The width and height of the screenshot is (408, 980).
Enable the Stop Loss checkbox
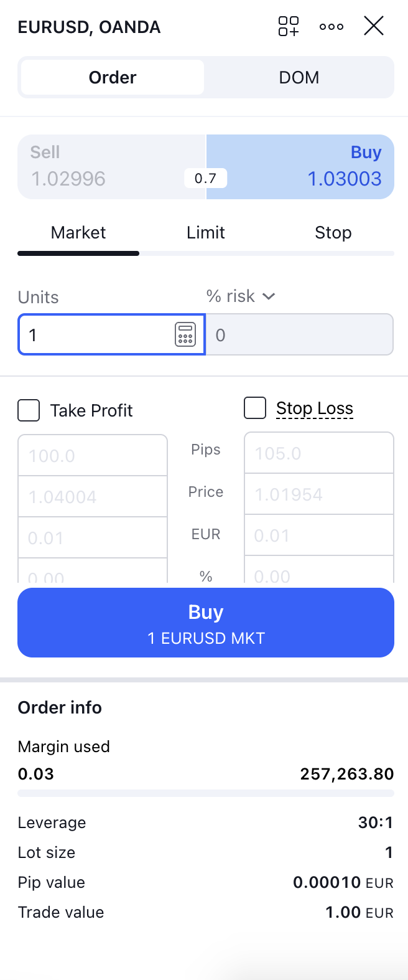(255, 408)
